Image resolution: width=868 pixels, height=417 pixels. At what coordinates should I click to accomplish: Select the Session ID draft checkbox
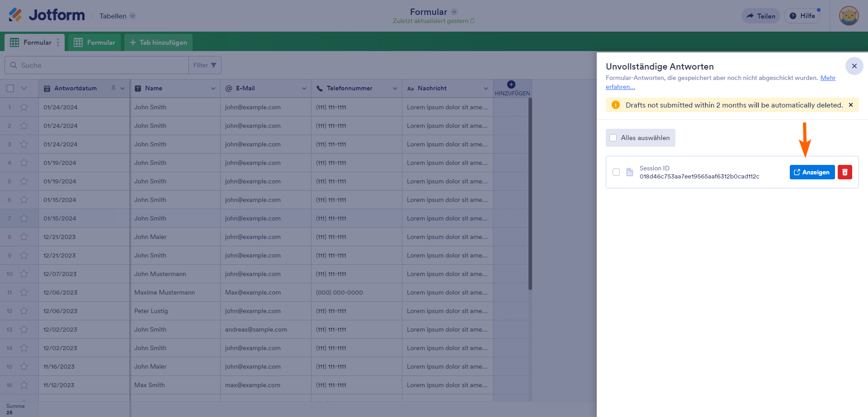click(616, 172)
